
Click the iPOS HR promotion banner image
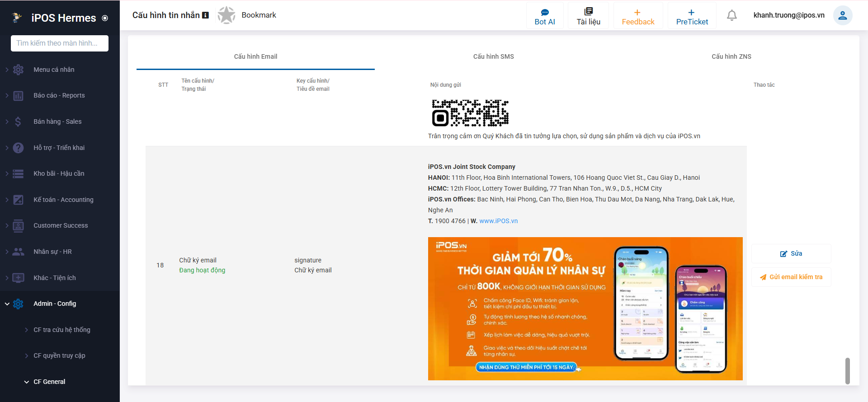585,309
